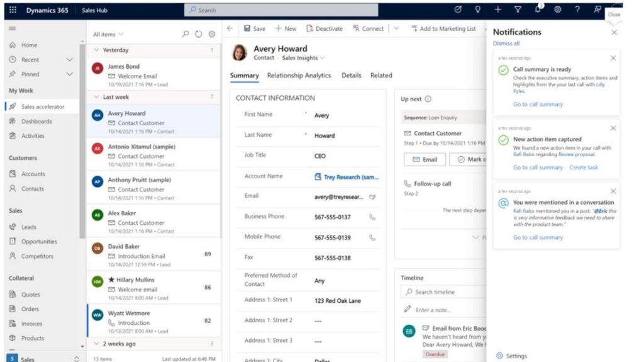
Task: Open notification Settings link
Action: pyautogui.click(x=512, y=356)
